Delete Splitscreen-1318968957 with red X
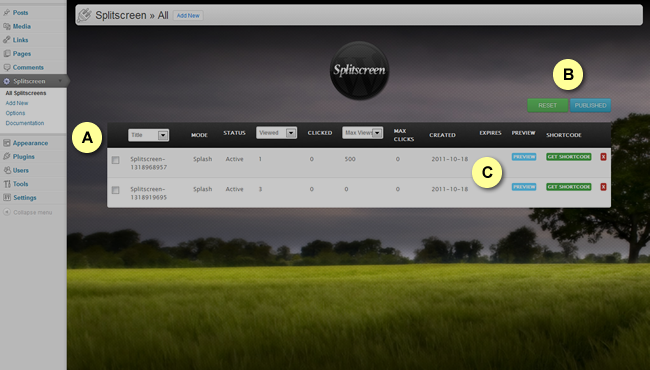This screenshot has width=650, height=370. 603,157
